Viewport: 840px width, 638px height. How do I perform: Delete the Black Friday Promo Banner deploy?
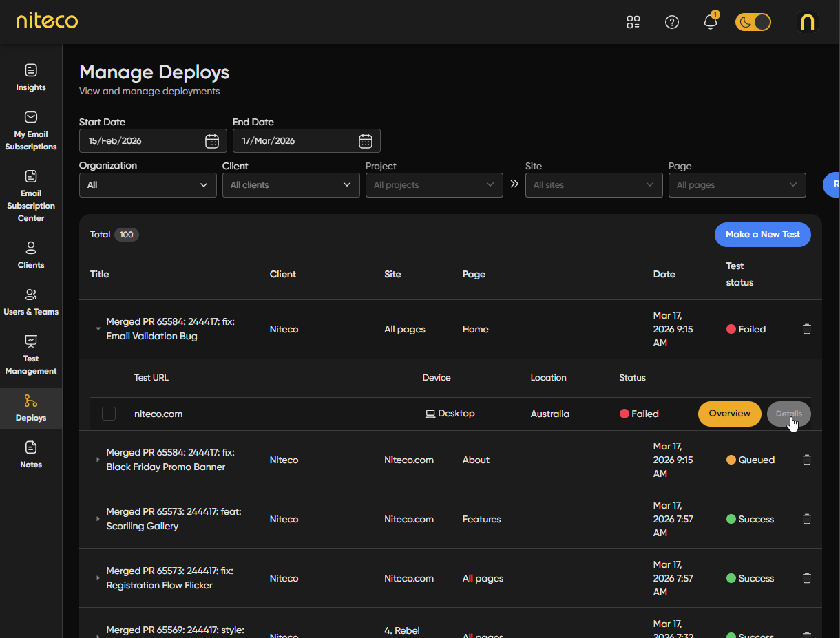[807, 460]
